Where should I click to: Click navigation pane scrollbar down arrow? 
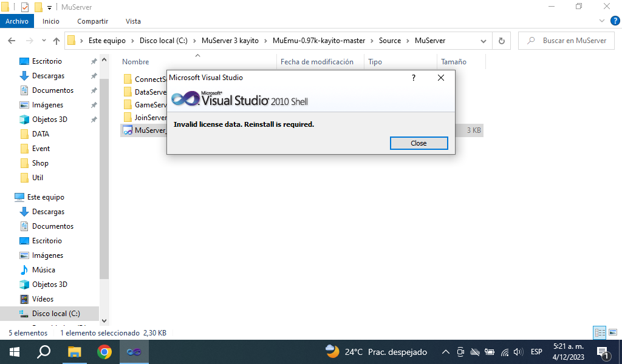click(x=104, y=321)
